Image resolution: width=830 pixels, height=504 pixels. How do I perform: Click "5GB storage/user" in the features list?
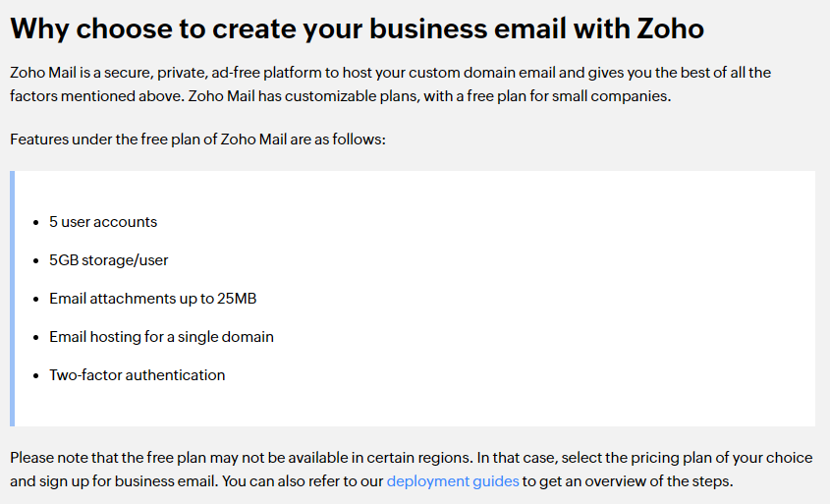(x=109, y=260)
